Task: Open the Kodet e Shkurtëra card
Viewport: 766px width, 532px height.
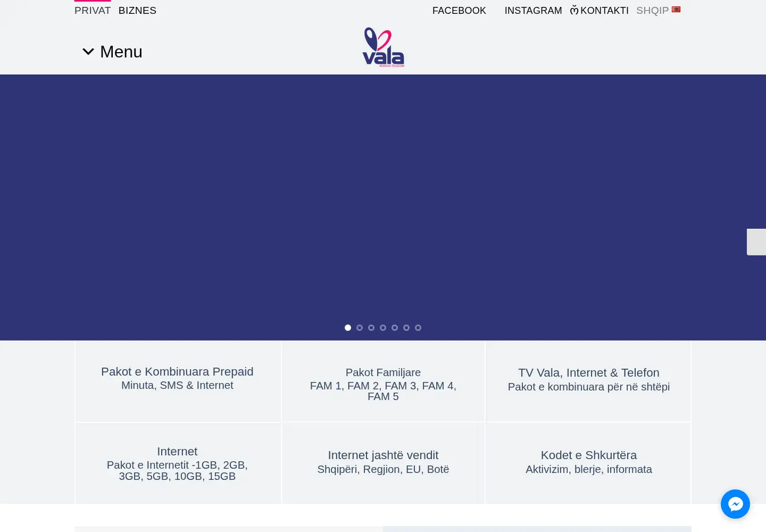Action: tap(588, 463)
